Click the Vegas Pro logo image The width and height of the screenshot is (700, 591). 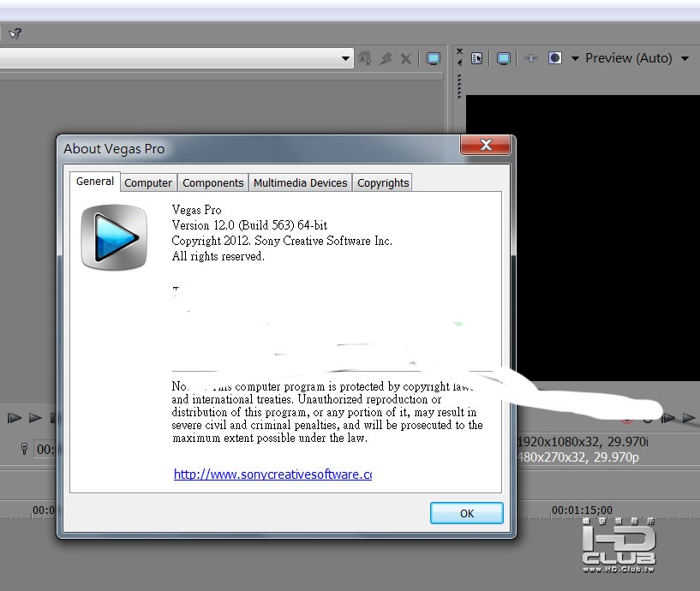[x=114, y=237]
